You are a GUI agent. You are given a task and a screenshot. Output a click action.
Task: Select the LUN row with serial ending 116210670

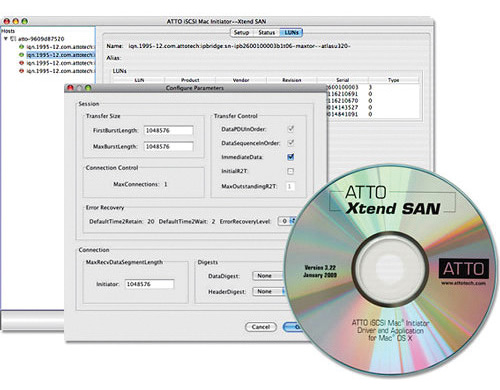click(x=373, y=101)
